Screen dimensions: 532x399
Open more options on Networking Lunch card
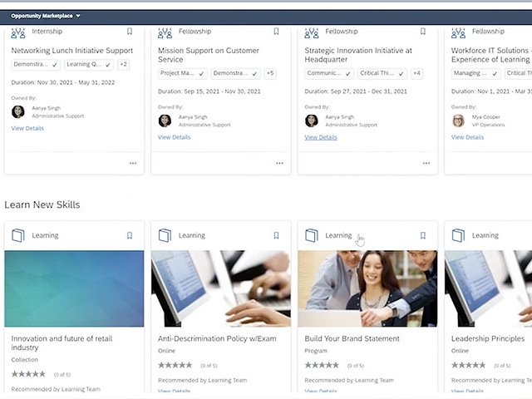click(133, 163)
